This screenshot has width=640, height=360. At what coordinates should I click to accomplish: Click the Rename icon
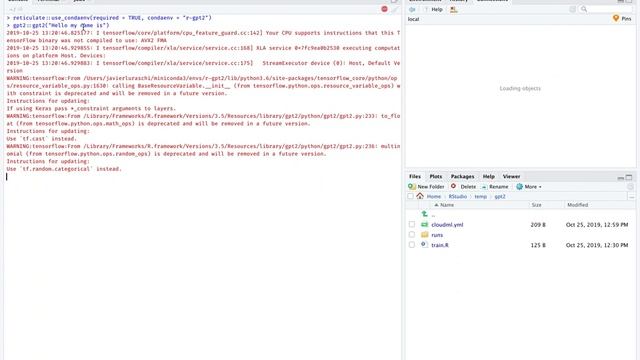[x=484, y=187]
